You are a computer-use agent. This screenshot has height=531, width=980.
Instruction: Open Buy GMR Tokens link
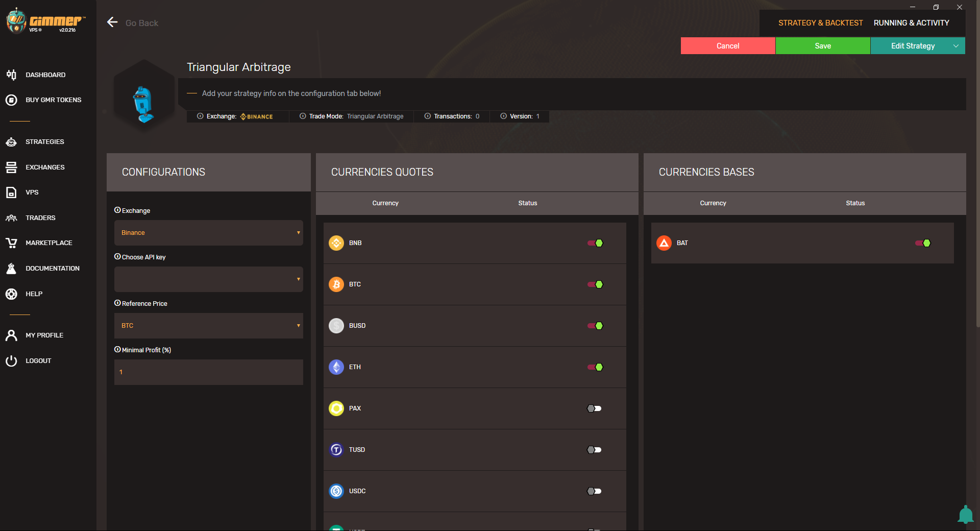(x=54, y=100)
